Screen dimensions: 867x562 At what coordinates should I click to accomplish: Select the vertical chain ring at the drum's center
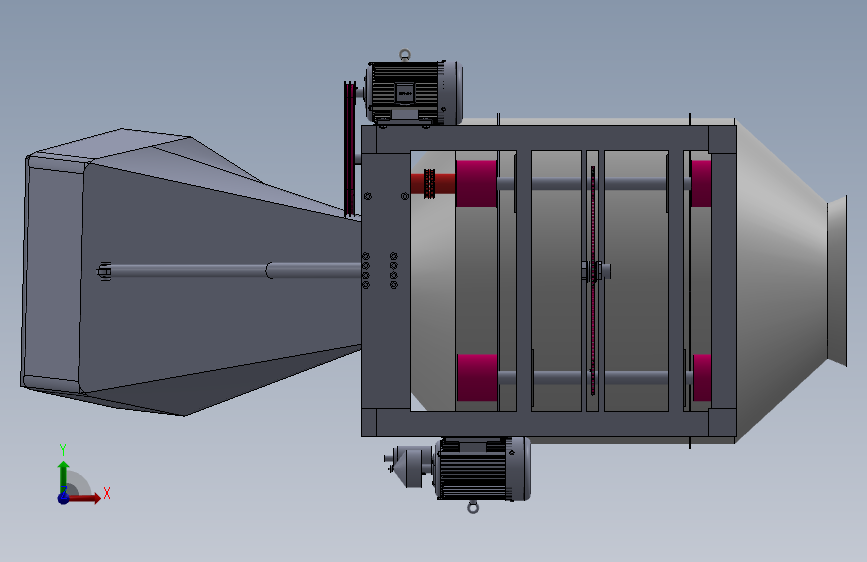point(593,280)
